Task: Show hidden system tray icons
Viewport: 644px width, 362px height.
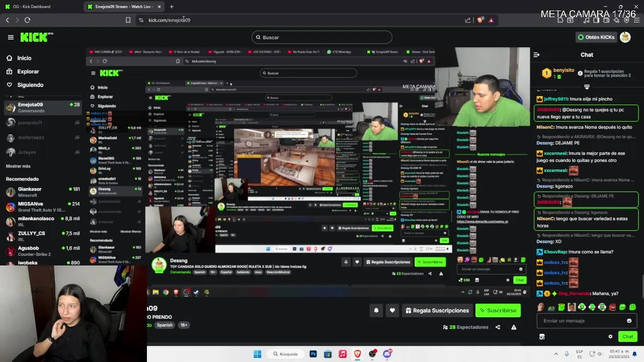Action: pos(556,354)
